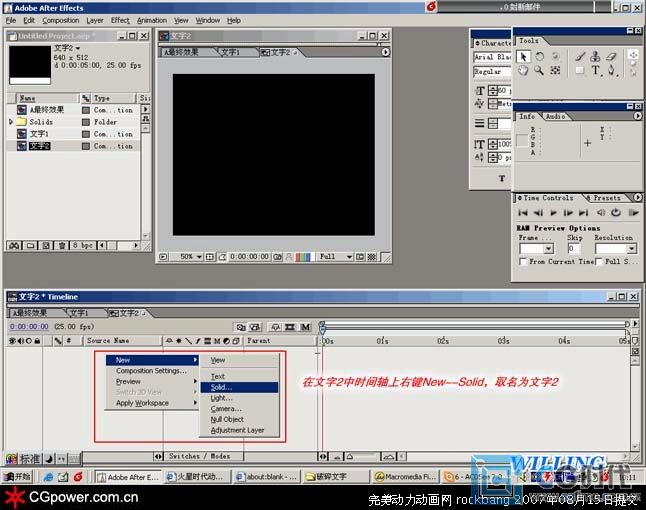646x510 pixels.
Task: Step forward one frame in Time Controls
Action: pos(568,213)
